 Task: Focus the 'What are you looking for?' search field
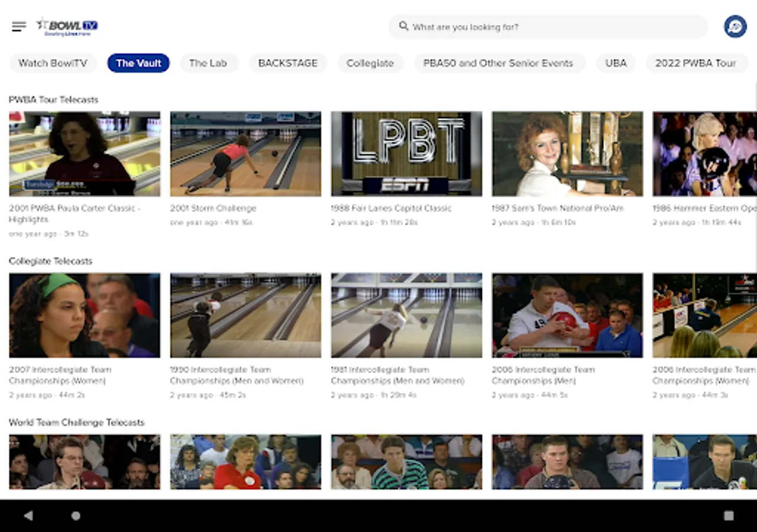tap(548, 27)
